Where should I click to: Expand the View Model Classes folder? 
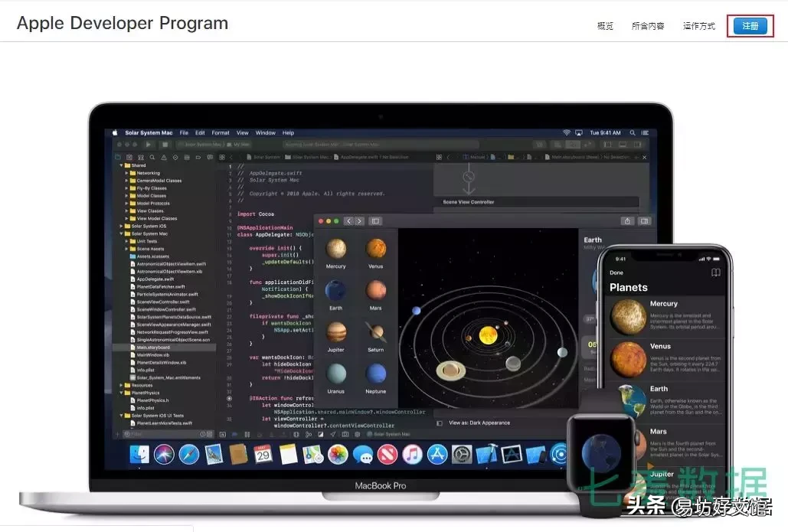126,218
